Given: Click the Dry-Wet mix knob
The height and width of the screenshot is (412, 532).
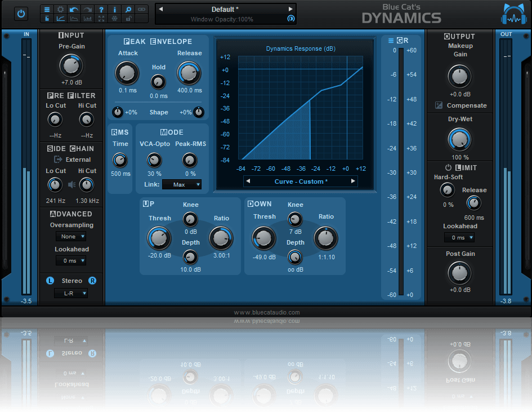Looking at the screenshot, I should (460, 139).
